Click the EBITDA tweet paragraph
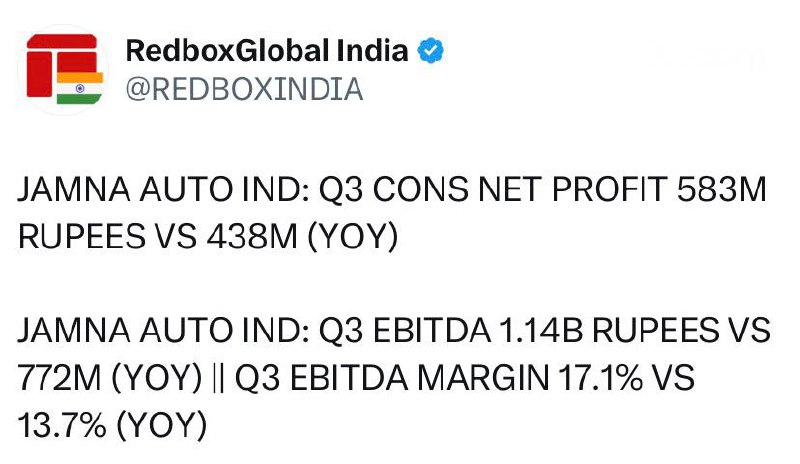The image size is (800, 464). [x=390, y=380]
